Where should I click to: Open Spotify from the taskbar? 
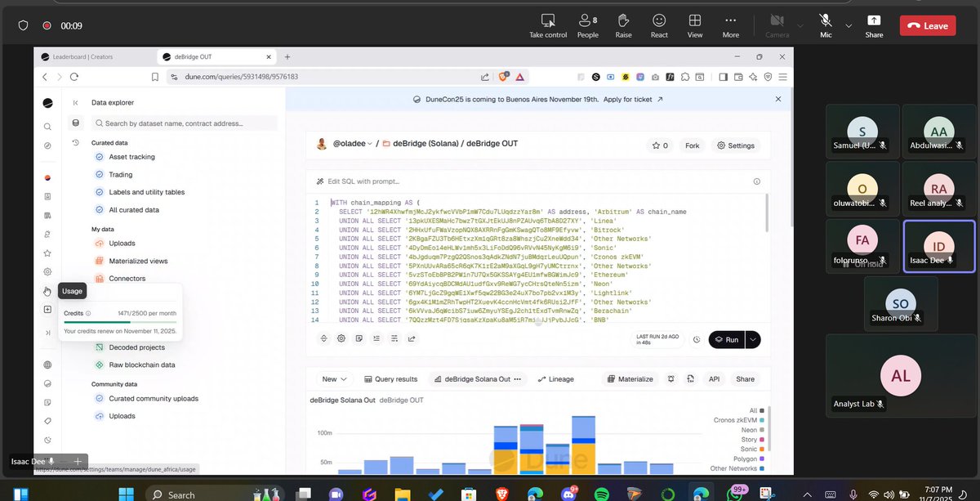[601, 494]
